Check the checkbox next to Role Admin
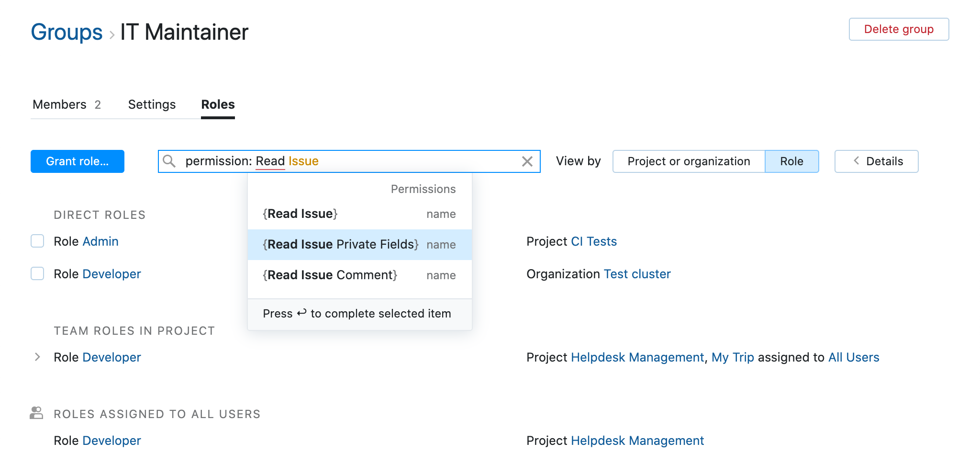This screenshot has width=980, height=465. point(37,241)
